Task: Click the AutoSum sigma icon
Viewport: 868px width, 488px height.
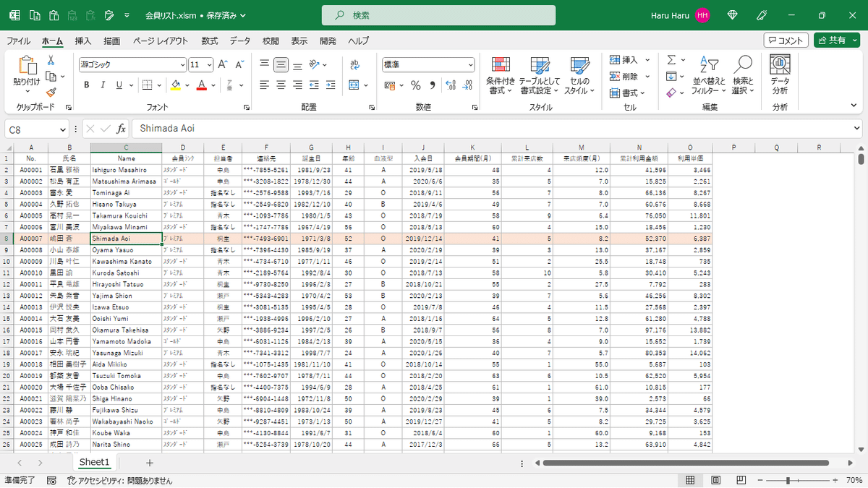Action: (671, 60)
